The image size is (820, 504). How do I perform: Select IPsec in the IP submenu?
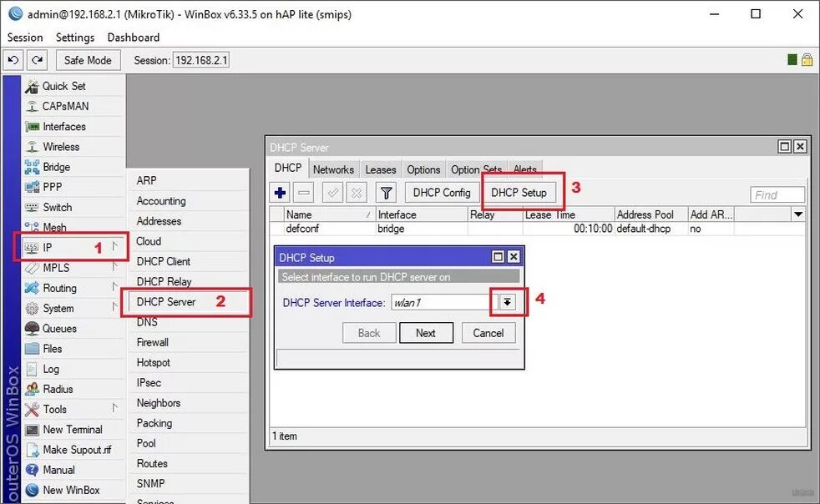(187, 383)
